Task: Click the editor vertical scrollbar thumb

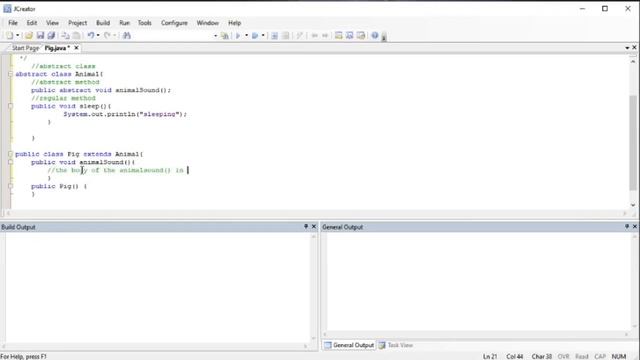Action: coord(633,142)
